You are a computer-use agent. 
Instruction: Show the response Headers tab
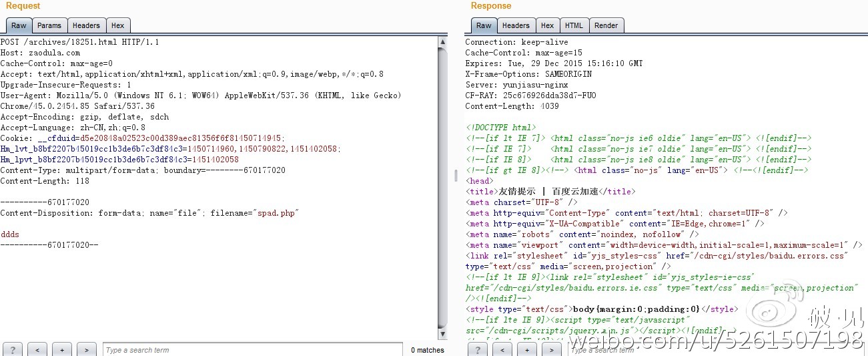[x=516, y=25]
